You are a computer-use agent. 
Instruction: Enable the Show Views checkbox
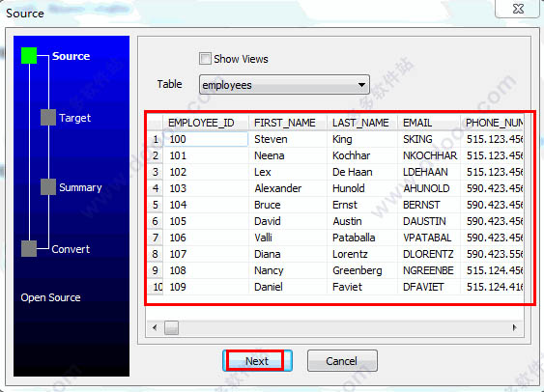click(x=205, y=58)
